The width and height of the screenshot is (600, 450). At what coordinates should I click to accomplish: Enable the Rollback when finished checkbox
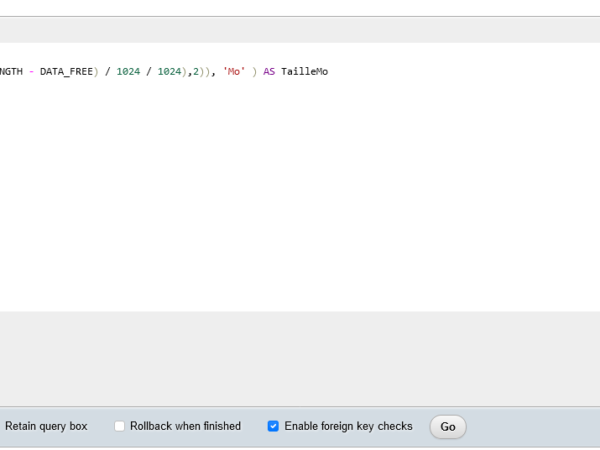120,426
